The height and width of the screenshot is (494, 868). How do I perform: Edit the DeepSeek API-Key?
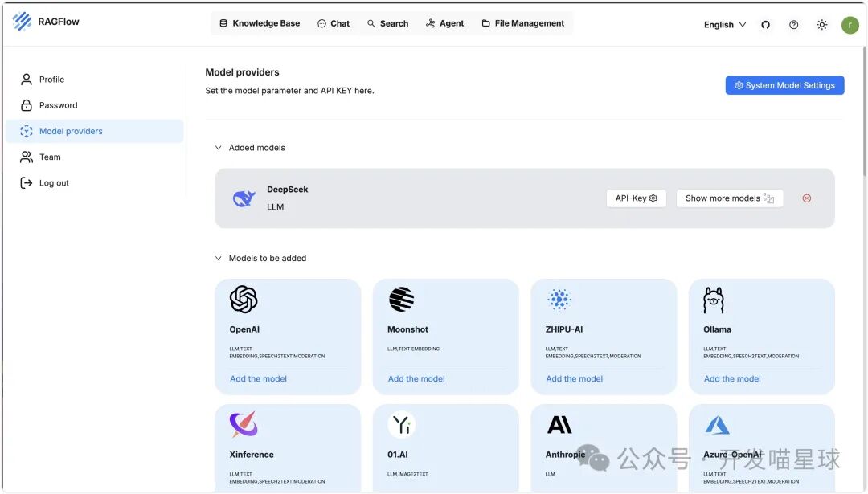coord(636,198)
